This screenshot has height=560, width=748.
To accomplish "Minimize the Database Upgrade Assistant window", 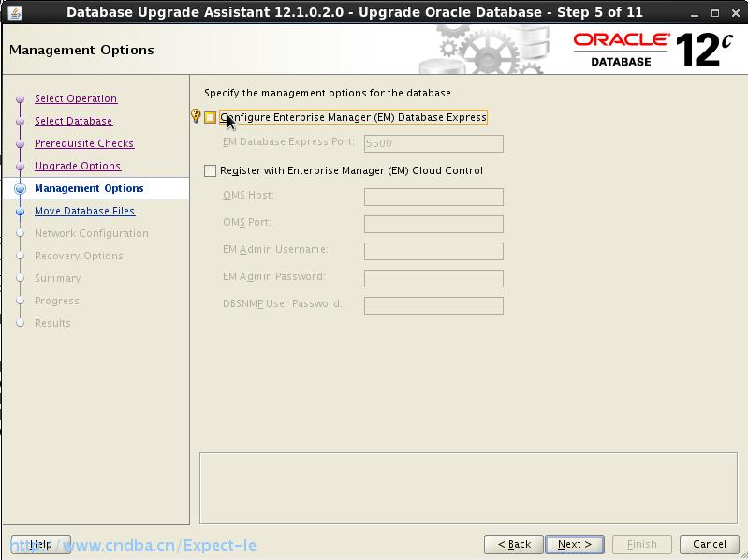I will coord(695,13).
